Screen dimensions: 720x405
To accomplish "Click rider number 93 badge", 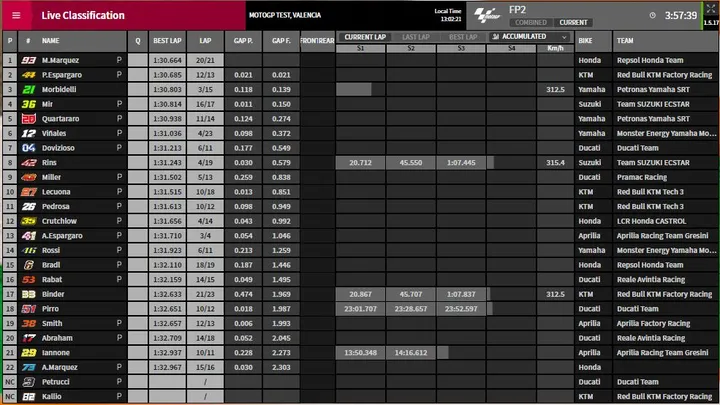I will tap(28, 60).
